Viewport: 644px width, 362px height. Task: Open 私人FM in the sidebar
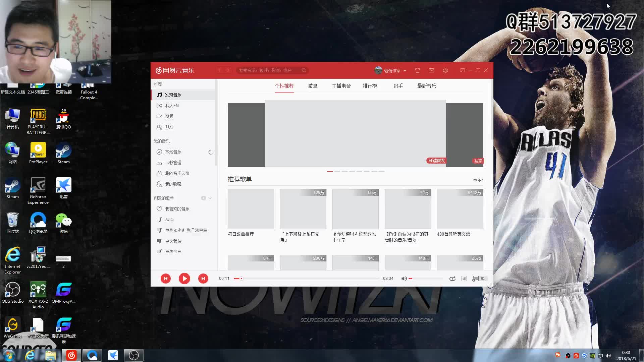pos(172,106)
